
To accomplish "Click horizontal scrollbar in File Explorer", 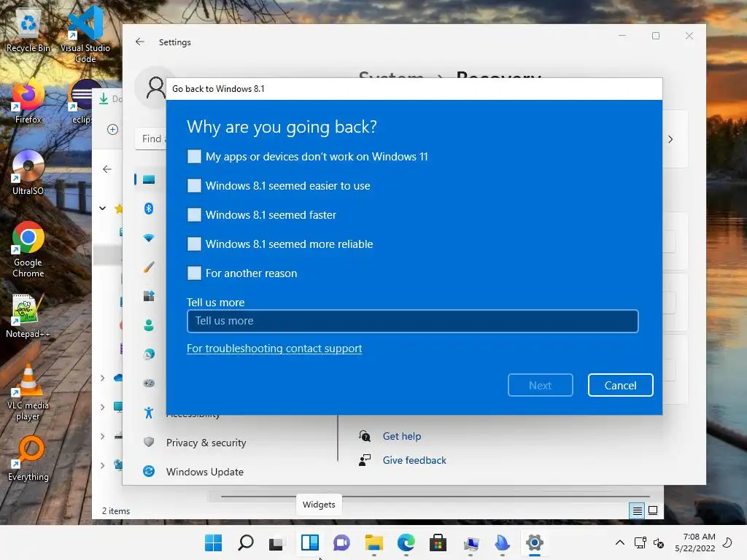I will pyautogui.click(x=436, y=496).
